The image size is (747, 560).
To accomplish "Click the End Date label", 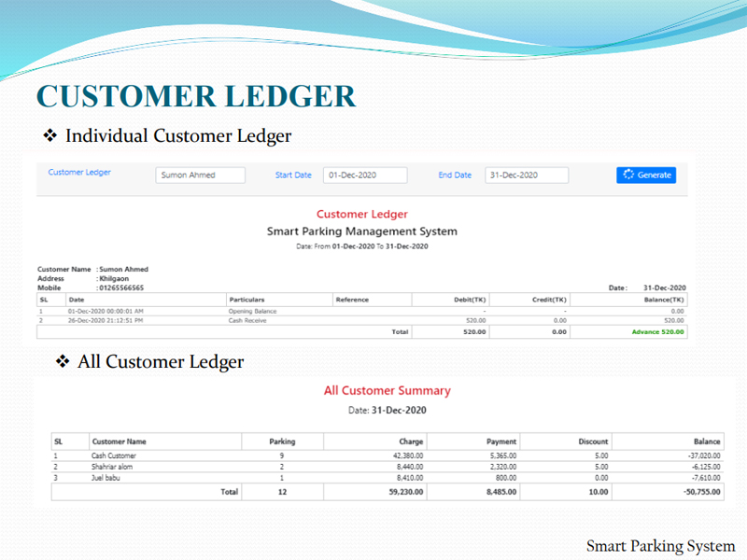I will pyautogui.click(x=455, y=175).
